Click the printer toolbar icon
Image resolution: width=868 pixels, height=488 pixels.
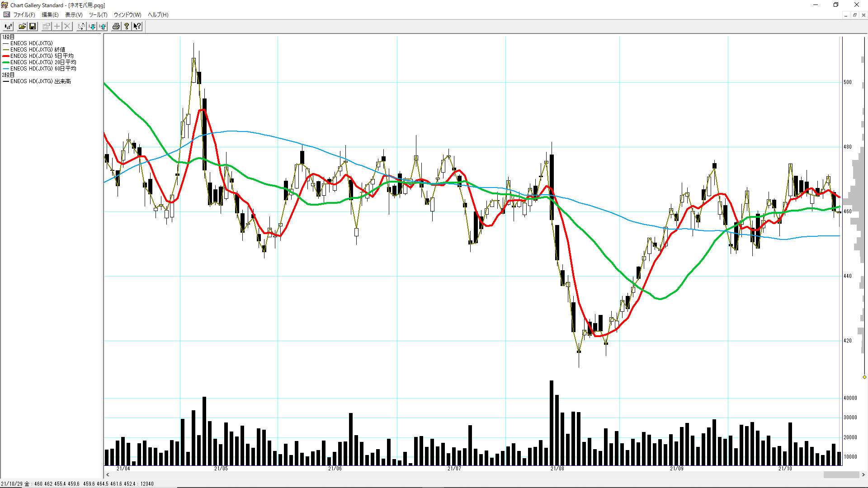point(116,26)
